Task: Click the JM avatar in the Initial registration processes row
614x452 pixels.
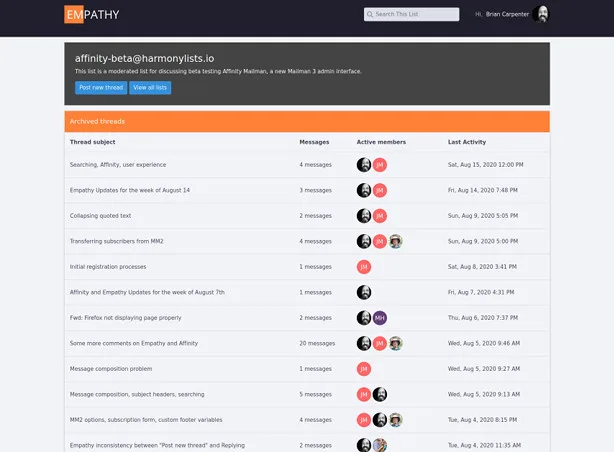Action: (x=364, y=267)
